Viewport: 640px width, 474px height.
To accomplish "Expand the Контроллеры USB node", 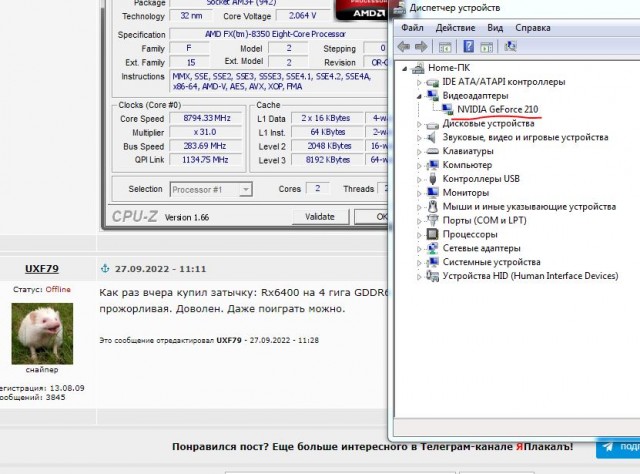I will (x=419, y=180).
